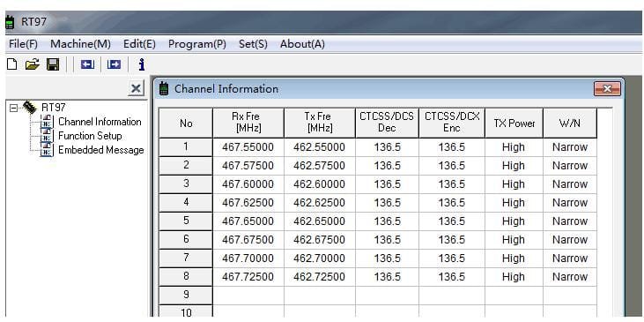Click Rx frequency 467.65000 cell
This screenshot has width=644, height=322.
coord(248,221)
